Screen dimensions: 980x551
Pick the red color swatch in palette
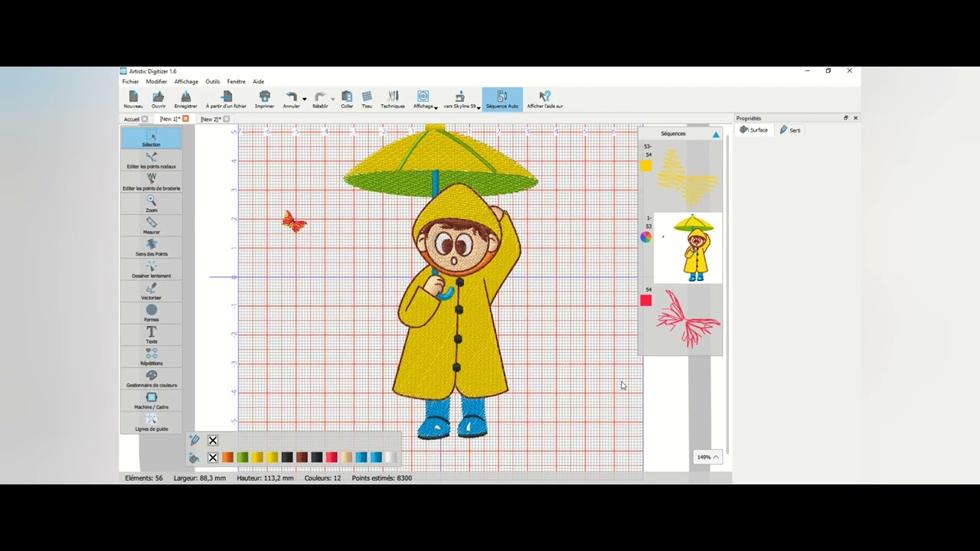click(x=332, y=458)
